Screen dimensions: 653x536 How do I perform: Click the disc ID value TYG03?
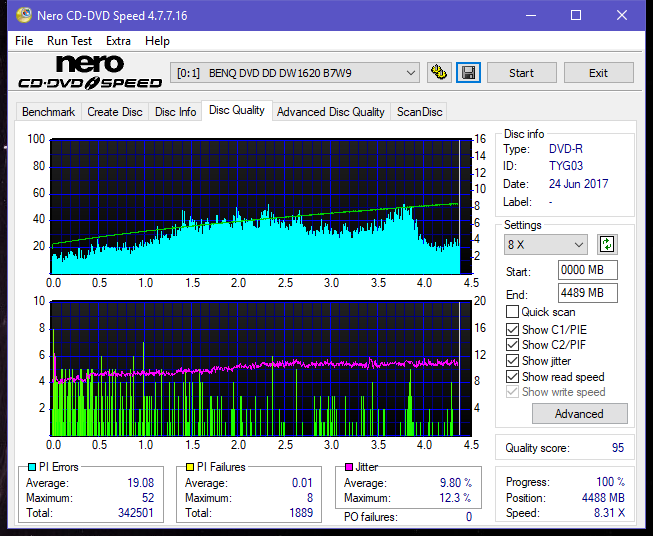pyautogui.click(x=566, y=166)
